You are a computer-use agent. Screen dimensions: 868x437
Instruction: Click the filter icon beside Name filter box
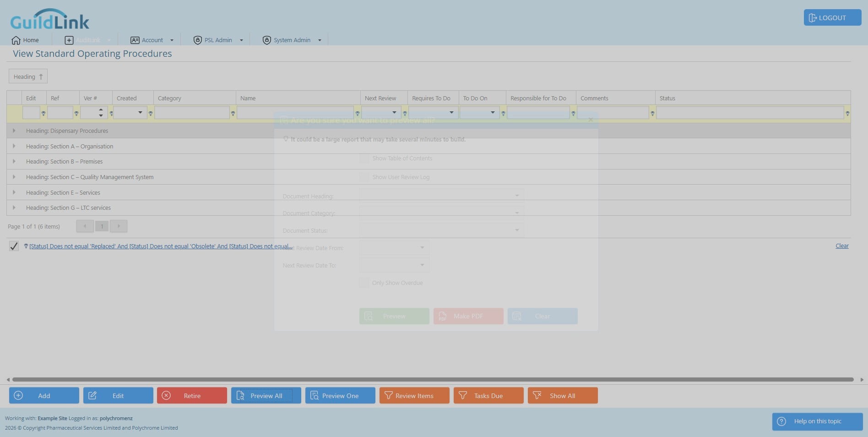coord(358,113)
